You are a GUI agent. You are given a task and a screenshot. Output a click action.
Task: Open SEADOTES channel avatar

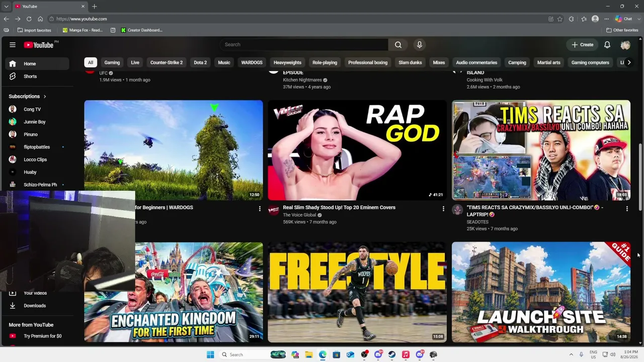(457, 210)
